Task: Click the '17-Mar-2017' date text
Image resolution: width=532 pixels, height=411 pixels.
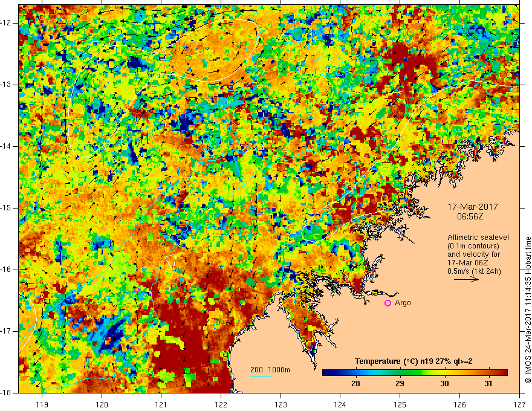Action: tap(473, 207)
